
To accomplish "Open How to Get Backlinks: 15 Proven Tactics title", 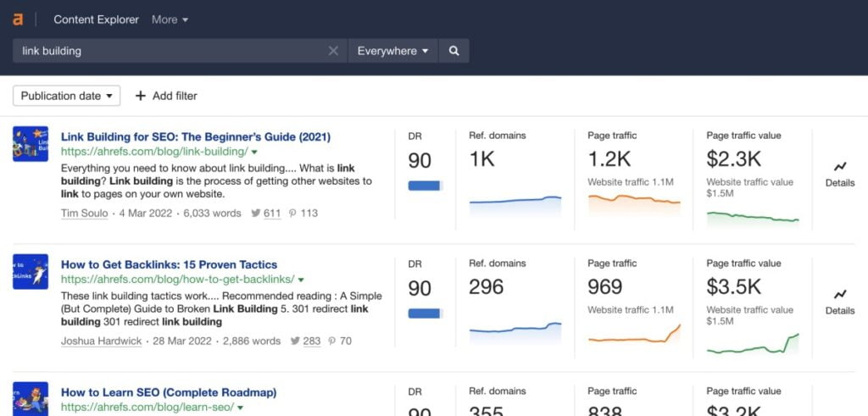I will pos(169,264).
